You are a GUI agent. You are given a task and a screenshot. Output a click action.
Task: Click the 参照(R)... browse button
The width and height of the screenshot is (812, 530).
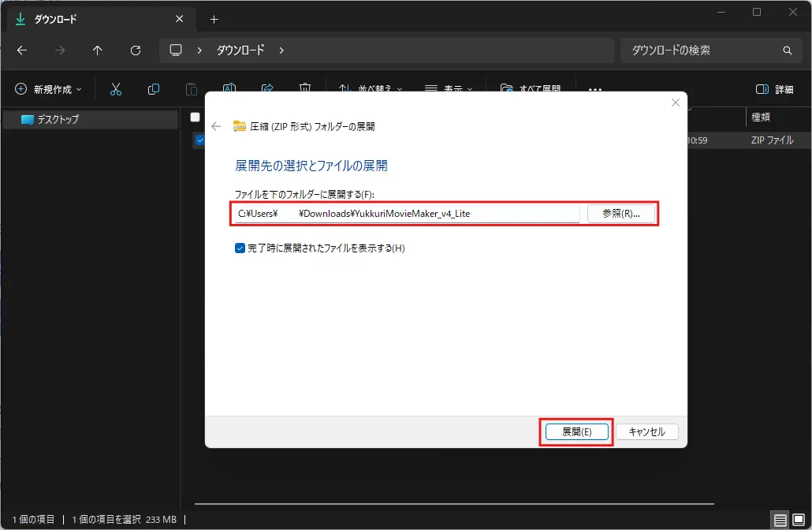[621, 214]
